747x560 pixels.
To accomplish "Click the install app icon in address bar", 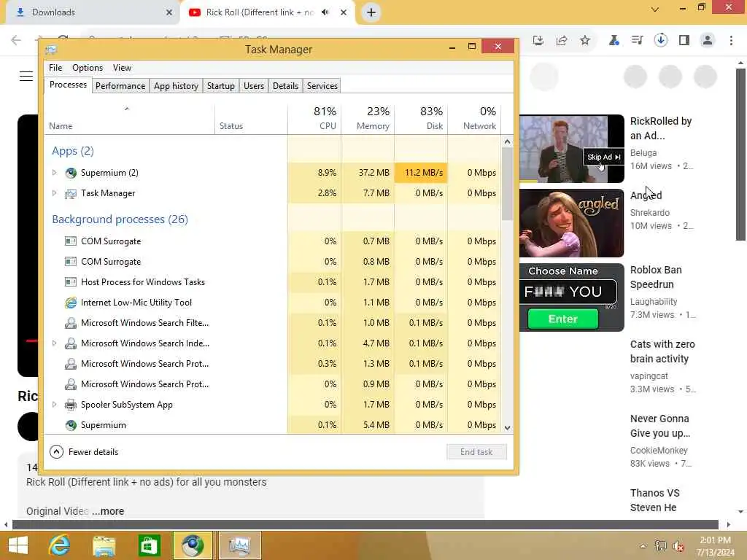I will (x=538, y=41).
